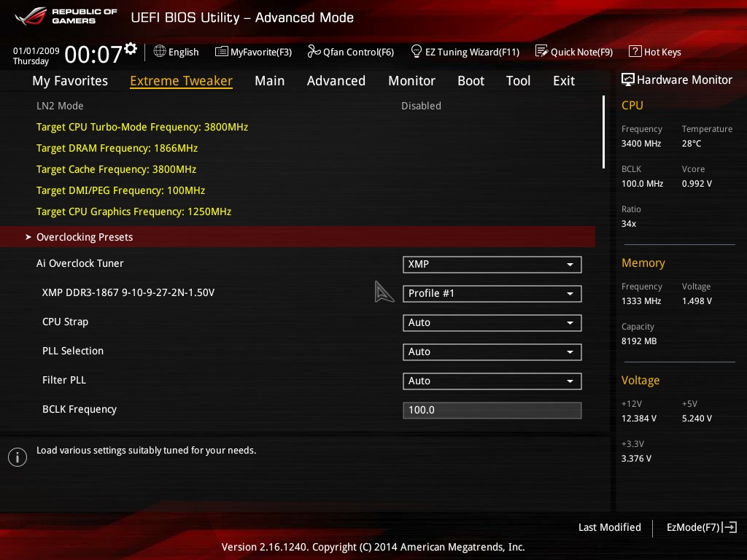Image resolution: width=747 pixels, height=560 pixels.
Task: Click the LN2 Mode label
Action: (60, 106)
